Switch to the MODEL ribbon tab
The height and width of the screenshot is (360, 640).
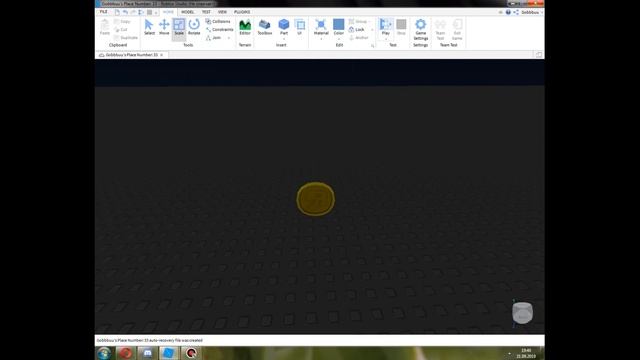(x=188, y=12)
